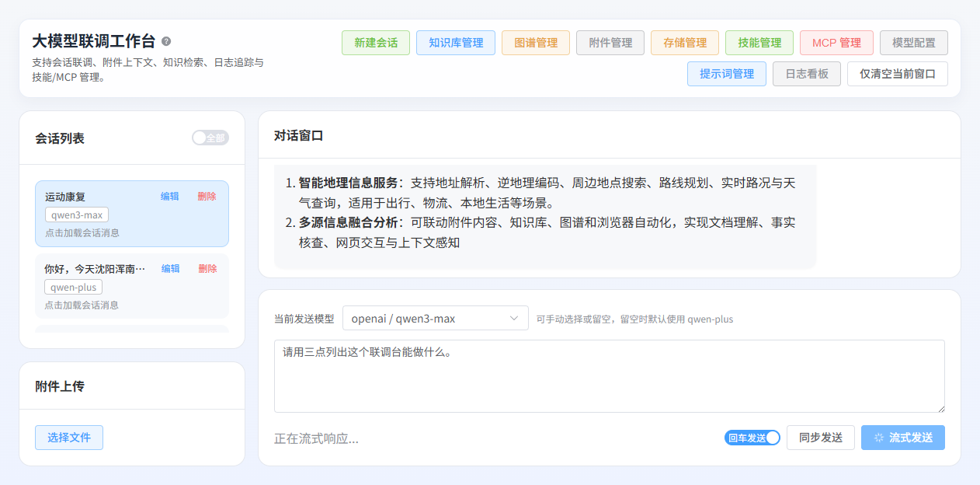Click the 会话列表 heading

[60, 138]
